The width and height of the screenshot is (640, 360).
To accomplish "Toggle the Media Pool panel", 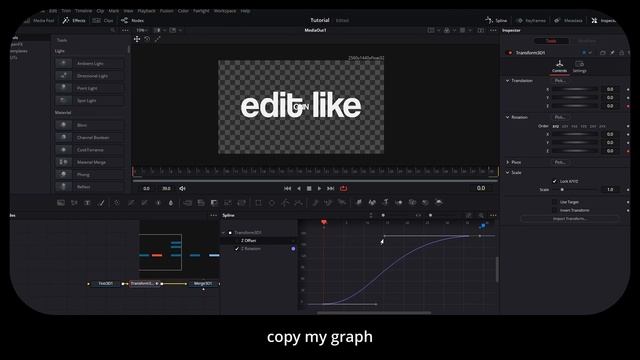I will click(x=40, y=20).
